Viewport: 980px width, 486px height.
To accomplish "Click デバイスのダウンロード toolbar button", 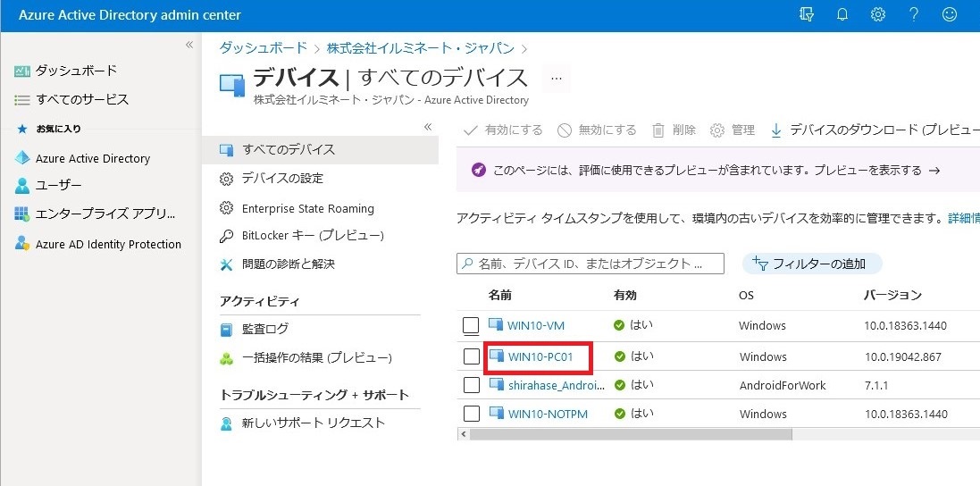I will 875,130.
